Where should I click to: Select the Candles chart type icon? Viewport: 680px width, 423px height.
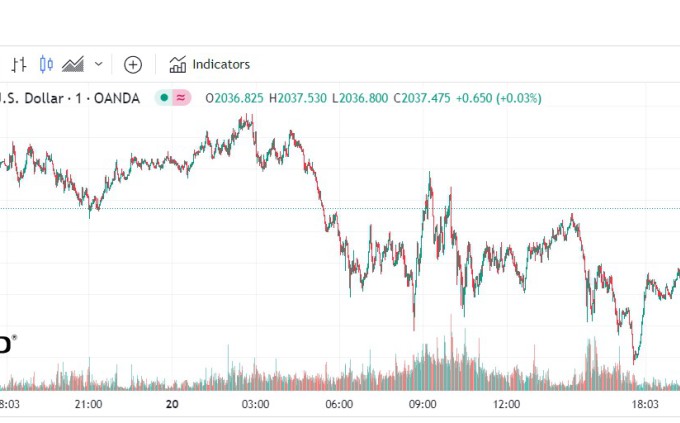(x=45, y=64)
